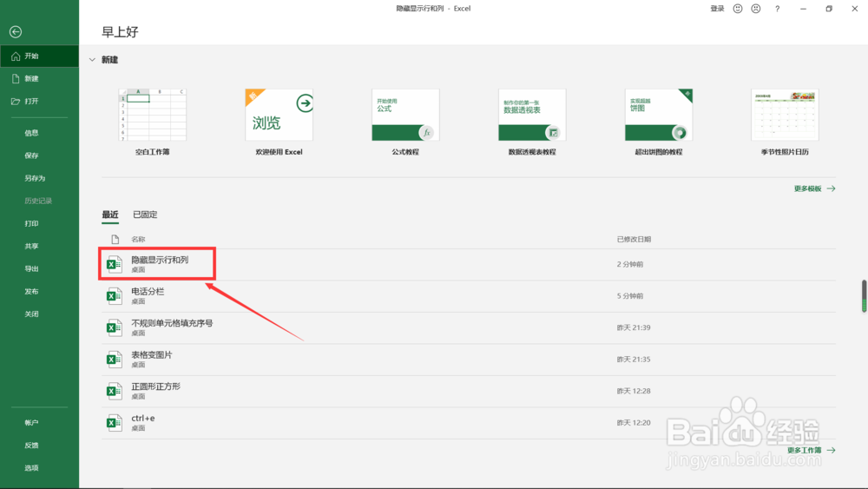
Task: Open the 开始 home page in sidebar
Action: tap(39, 56)
